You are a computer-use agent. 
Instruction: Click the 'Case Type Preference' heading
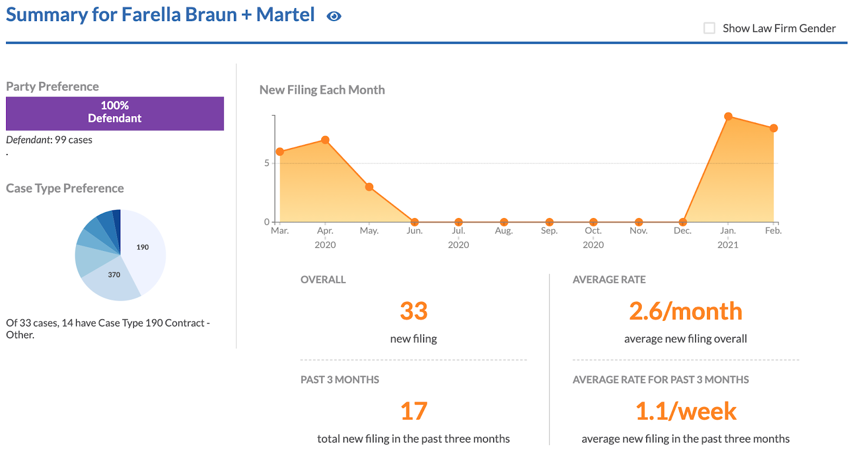[65, 189]
